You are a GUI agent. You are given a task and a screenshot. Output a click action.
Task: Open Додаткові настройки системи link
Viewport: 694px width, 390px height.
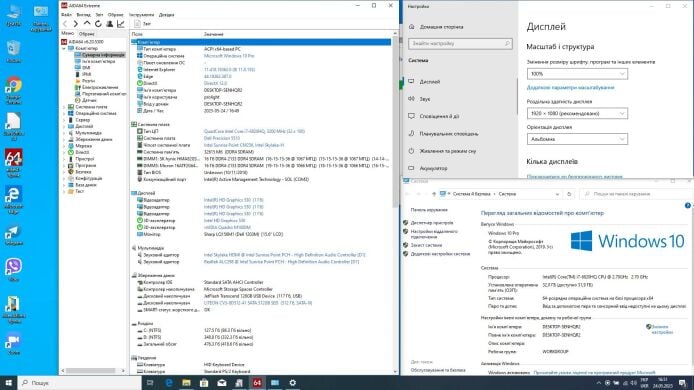pyautogui.click(x=440, y=254)
